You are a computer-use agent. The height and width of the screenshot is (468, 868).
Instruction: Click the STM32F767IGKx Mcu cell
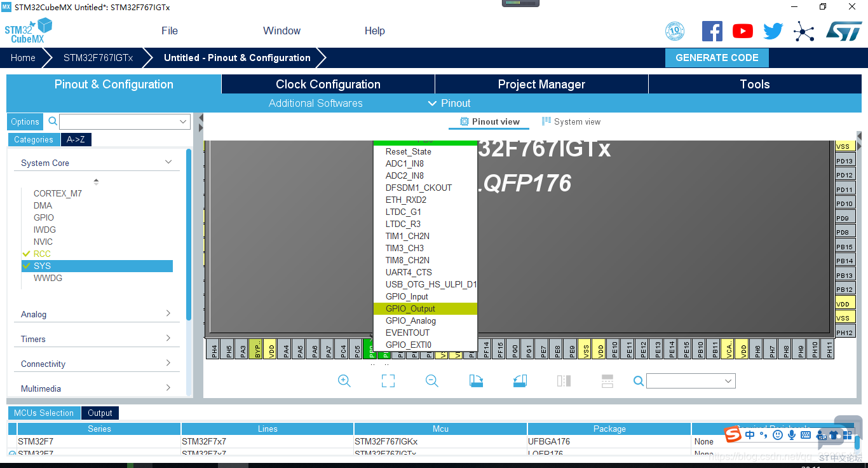point(440,441)
